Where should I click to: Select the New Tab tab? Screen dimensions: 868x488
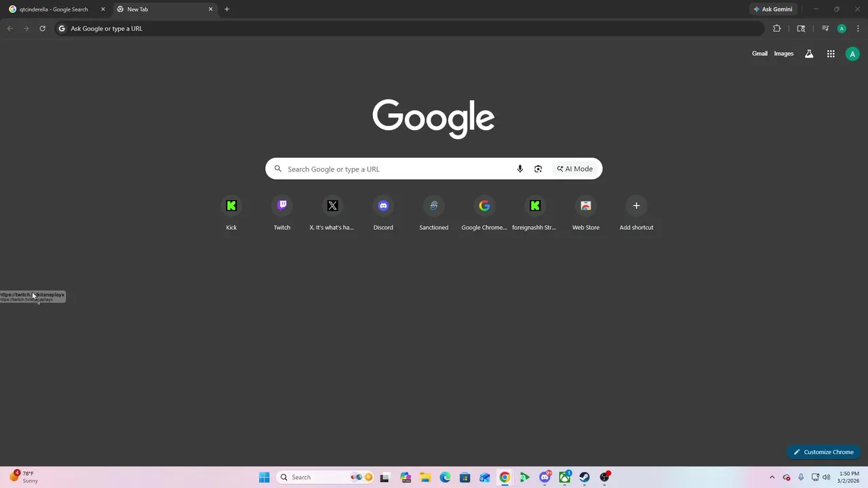click(165, 9)
